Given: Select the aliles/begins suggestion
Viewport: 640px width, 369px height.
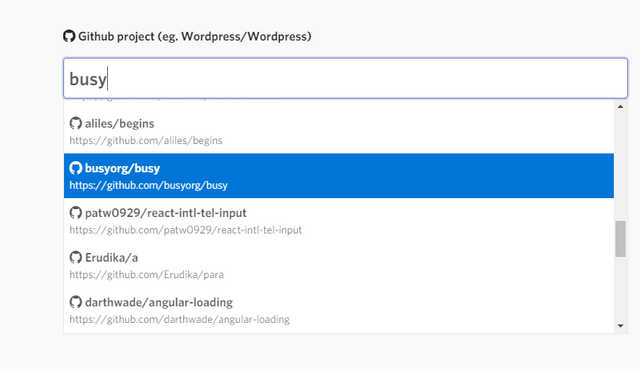Looking at the screenshot, I should click(x=339, y=131).
